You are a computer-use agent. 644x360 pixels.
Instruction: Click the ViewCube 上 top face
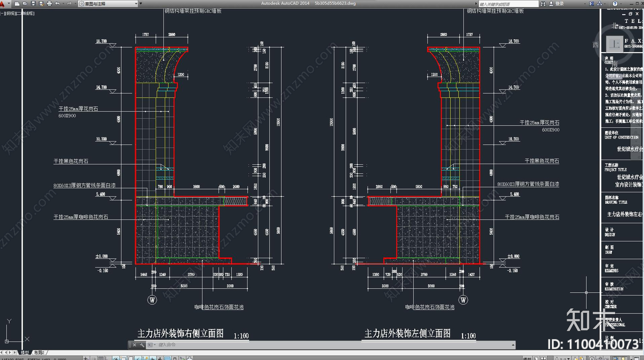pos(614,43)
